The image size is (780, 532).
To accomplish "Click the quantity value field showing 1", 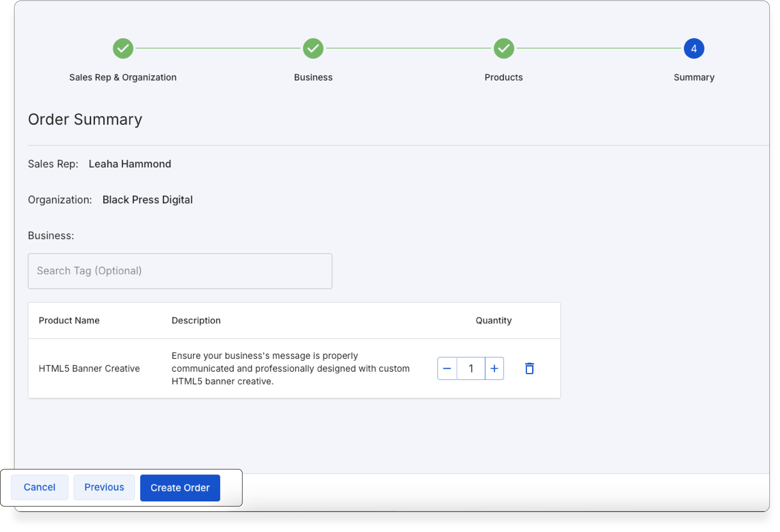I will tap(471, 369).
